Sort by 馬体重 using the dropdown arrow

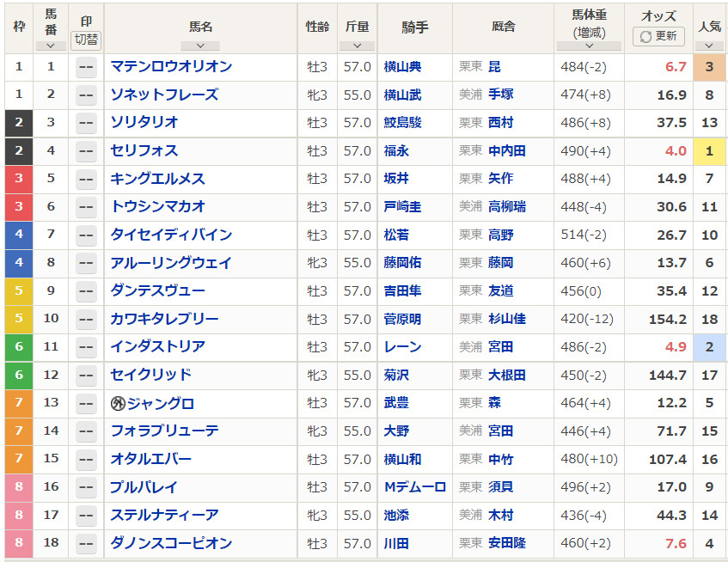[589, 46]
